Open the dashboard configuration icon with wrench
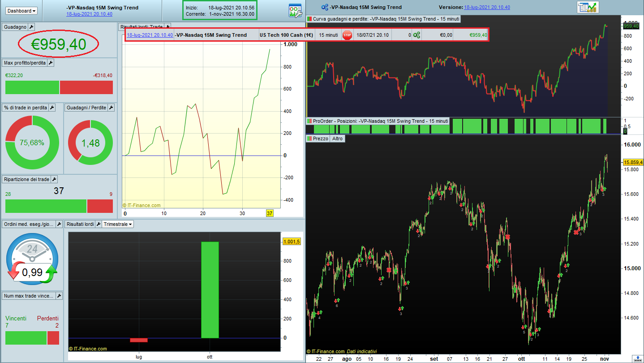The height and width of the screenshot is (363, 644). point(295,10)
